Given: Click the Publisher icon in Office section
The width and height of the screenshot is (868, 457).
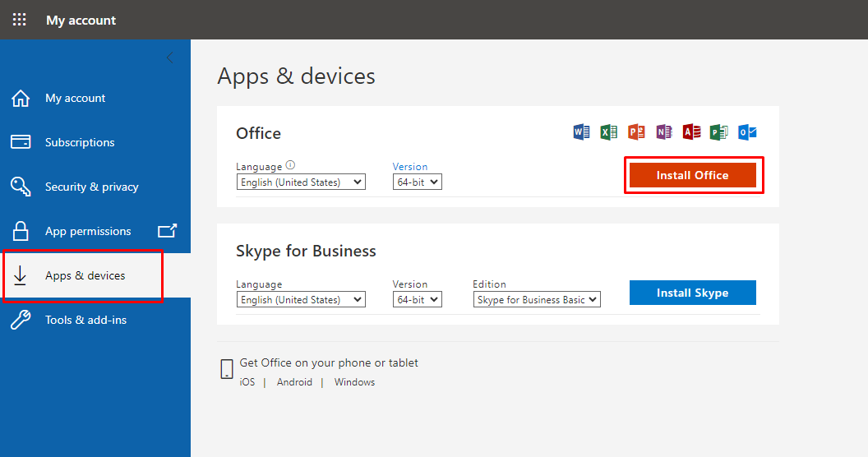Looking at the screenshot, I should click(x=719, y=132).
